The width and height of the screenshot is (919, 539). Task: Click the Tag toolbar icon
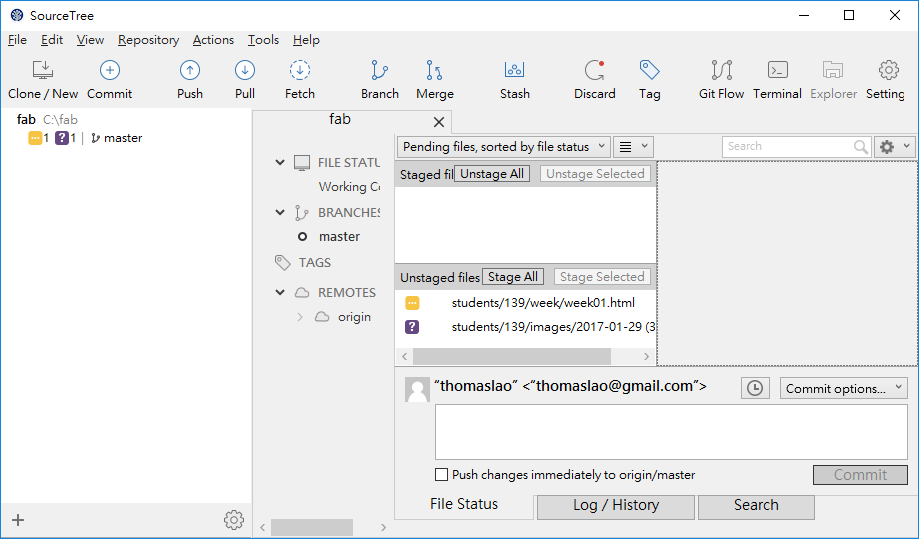[649, 70]
